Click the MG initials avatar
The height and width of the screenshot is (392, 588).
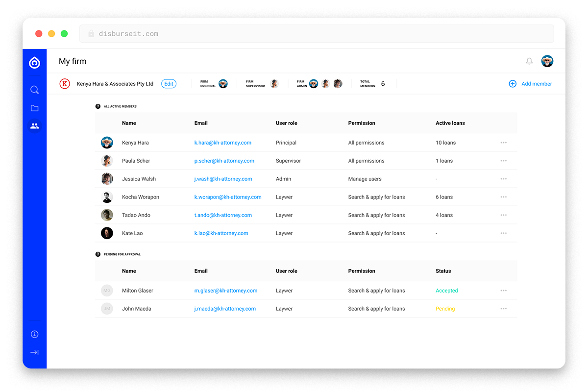pos(107,291)
